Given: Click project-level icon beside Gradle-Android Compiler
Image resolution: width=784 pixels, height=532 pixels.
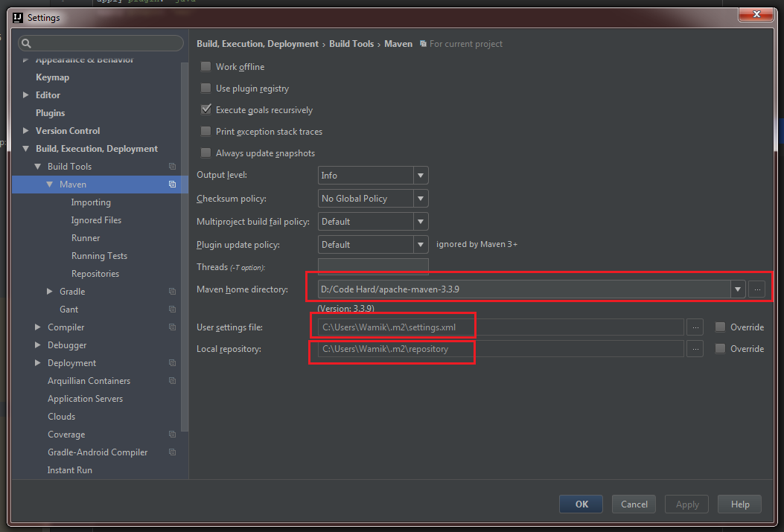Looking at the screenshot, I should pos(172,452).
